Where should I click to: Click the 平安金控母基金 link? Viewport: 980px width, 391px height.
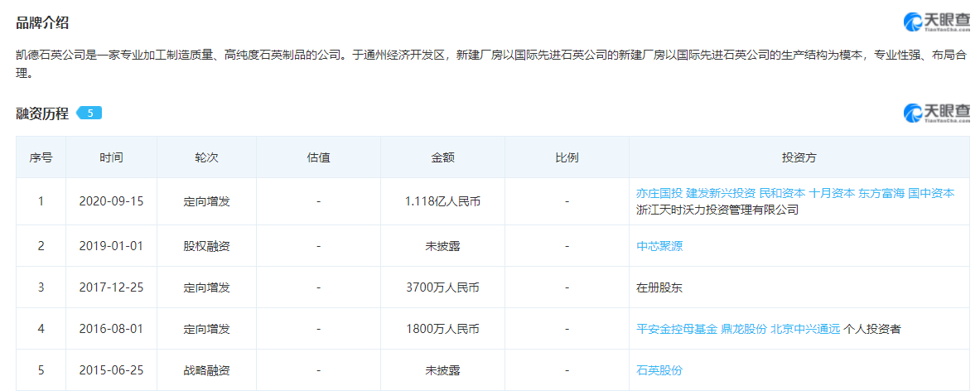(x=676, y=329)
